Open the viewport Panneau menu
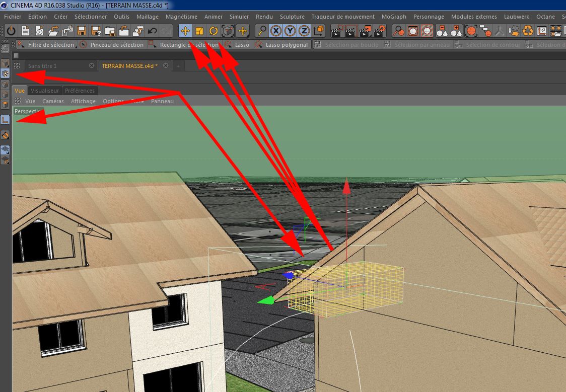566x392 pixels. [x=163, y=101]
